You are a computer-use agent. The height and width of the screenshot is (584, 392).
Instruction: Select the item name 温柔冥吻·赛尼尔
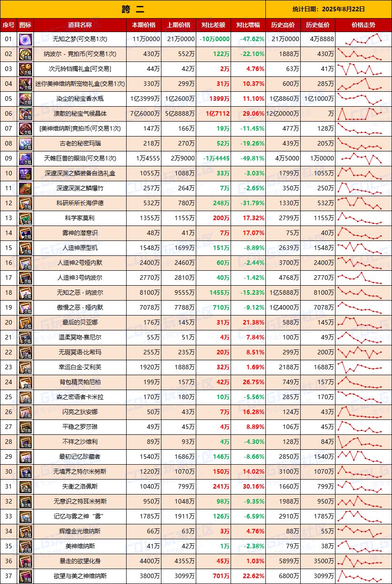tap(80, 338)
